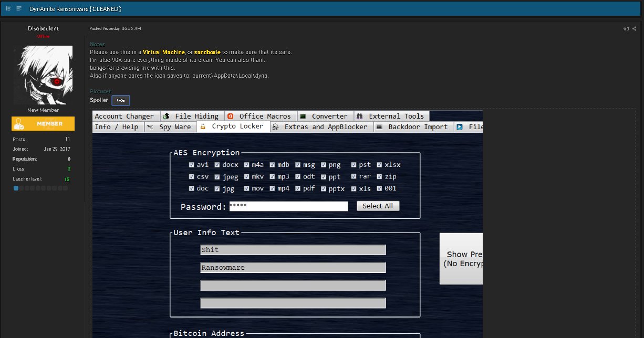The image size is (644, 338).
Task: Toggle the pdf file type checkbox
Action: pos(298,188)
